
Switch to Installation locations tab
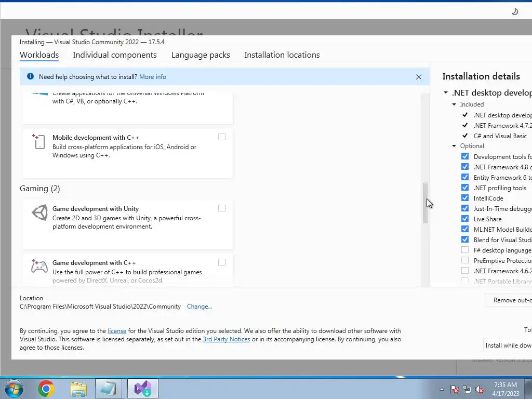point(282,55)
